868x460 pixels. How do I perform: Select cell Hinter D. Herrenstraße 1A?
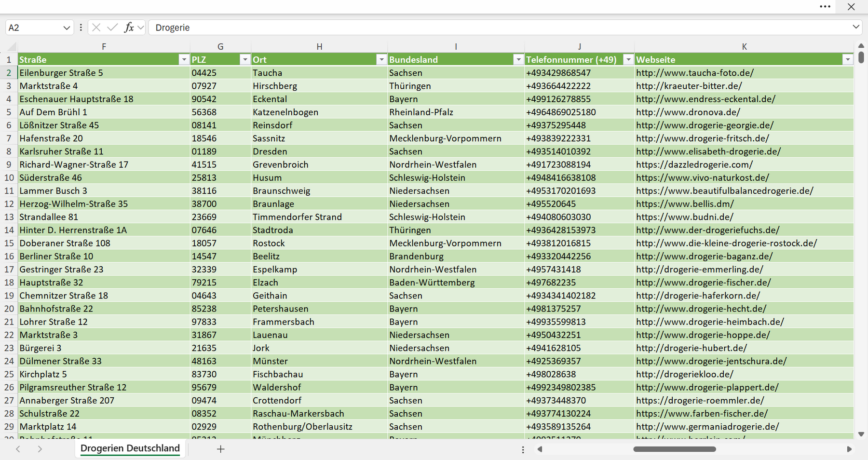pos(104,230)
